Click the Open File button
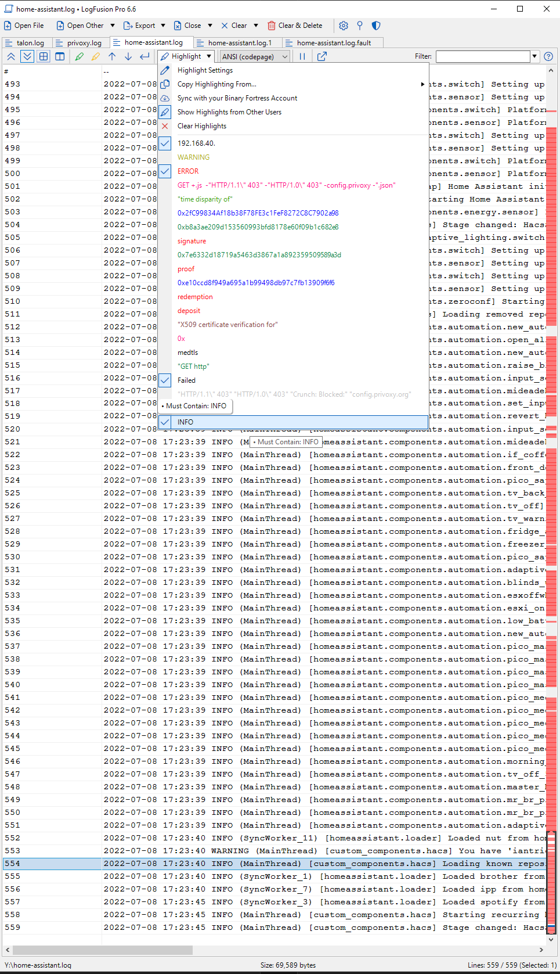560x974 pixels. pos(24,26)
